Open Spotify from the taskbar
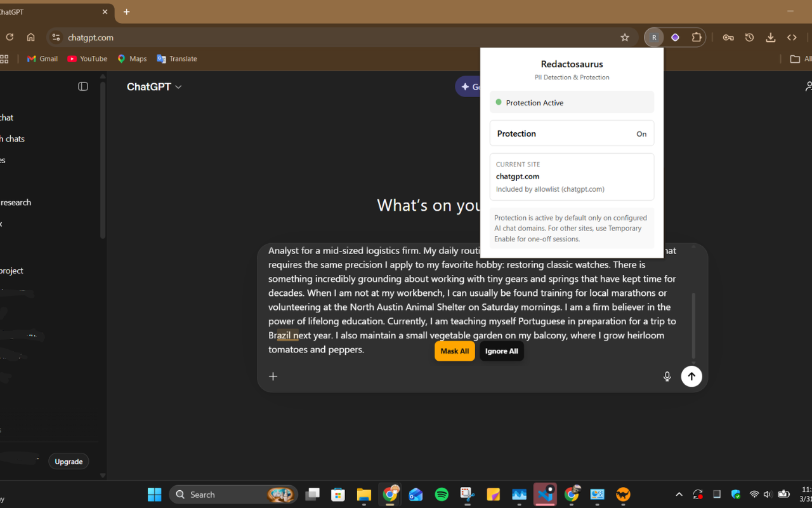The width and height of the screenshot is (812, 508). (x=442, y=495)
